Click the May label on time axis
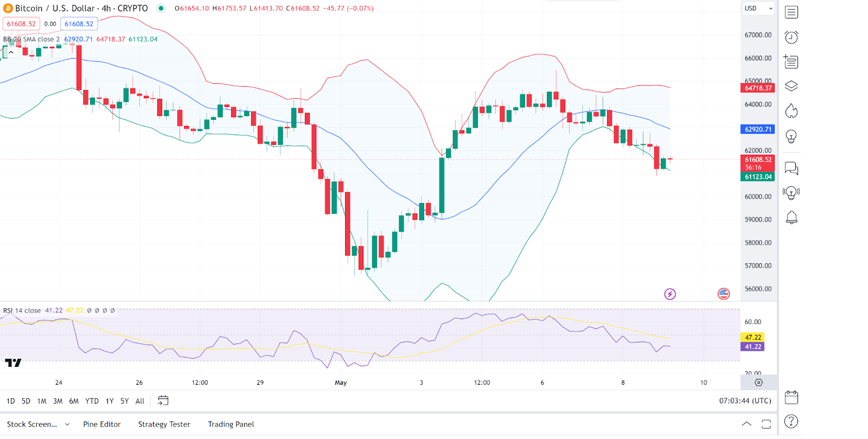868x439 pixels. [341, 383]
